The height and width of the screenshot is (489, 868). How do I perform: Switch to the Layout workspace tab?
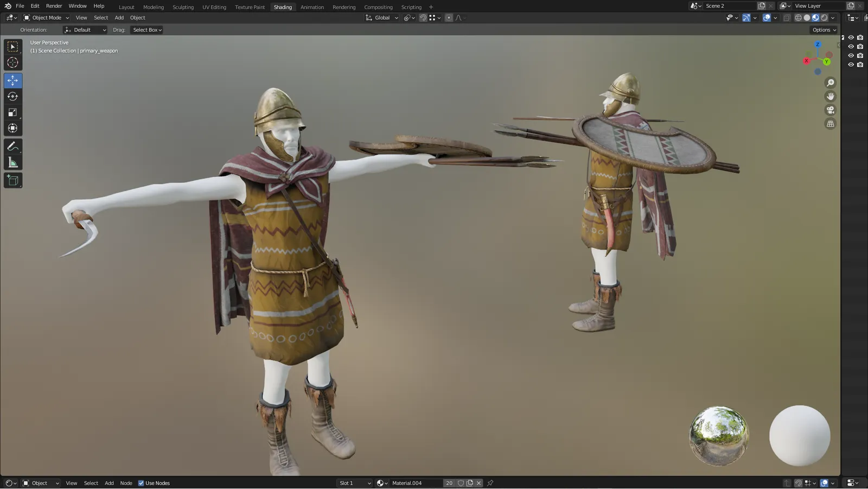[x=126, y=7]
